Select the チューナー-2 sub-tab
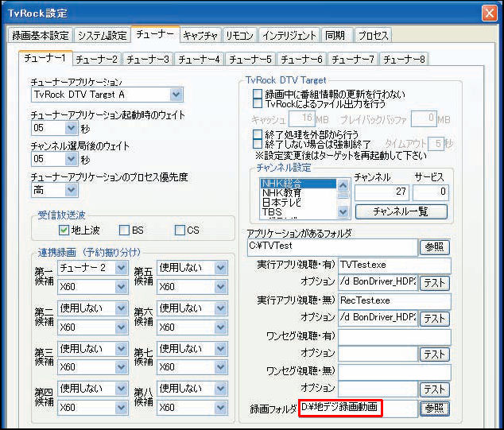This screenshot has height=430, width=504. 96,60
